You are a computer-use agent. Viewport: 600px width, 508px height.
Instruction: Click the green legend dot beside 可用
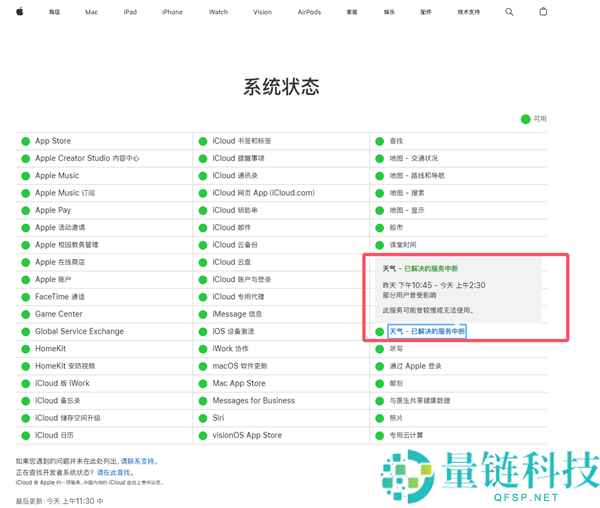point(525,119)
